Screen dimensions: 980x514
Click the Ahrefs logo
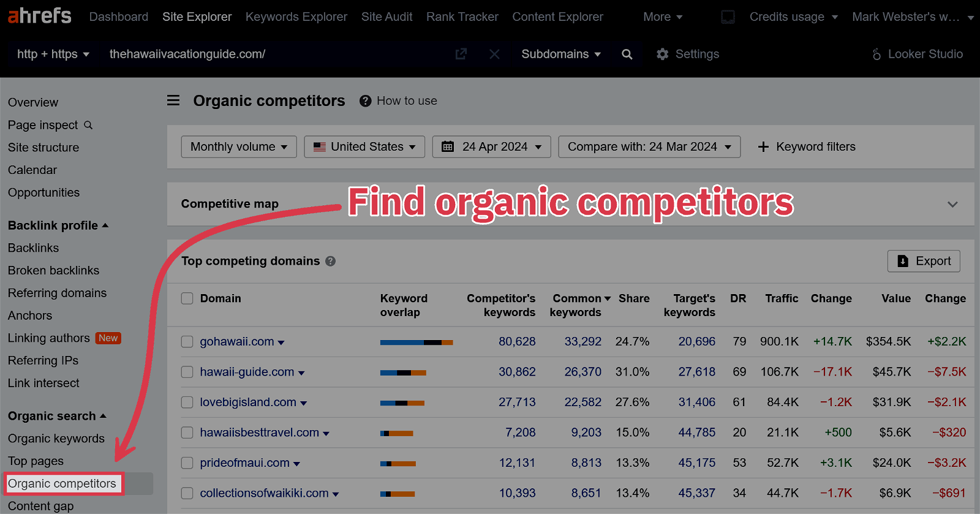click(x=39, y=16)
